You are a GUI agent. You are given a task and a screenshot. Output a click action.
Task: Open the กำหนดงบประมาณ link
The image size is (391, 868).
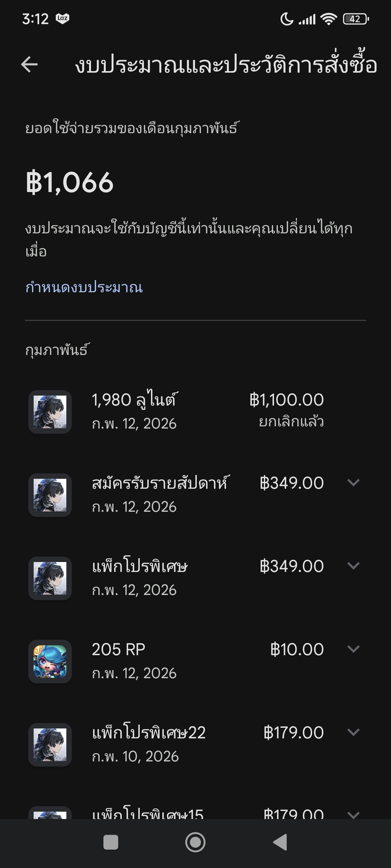pyautogui.click(x=84, y=287)
